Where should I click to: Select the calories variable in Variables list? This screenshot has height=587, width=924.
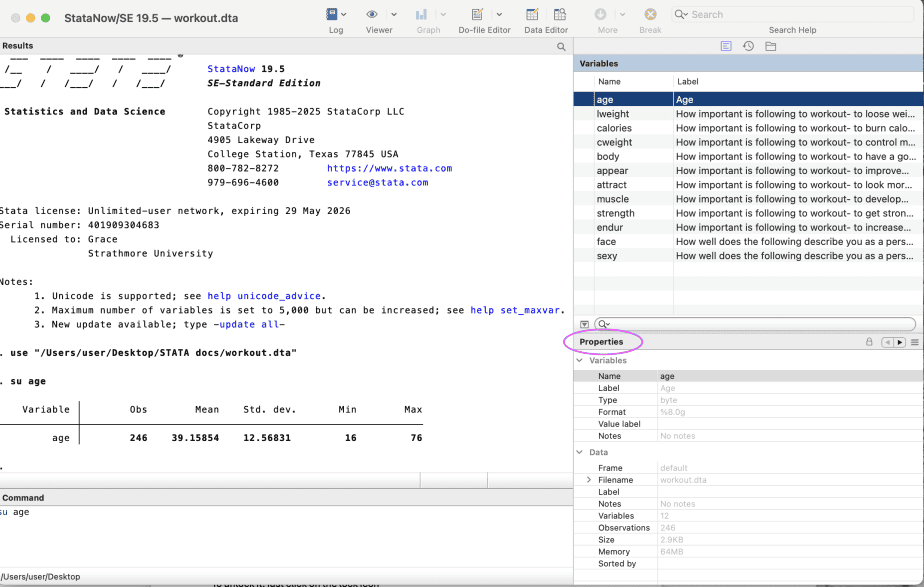pyautogui.click(x=614, y=128)
